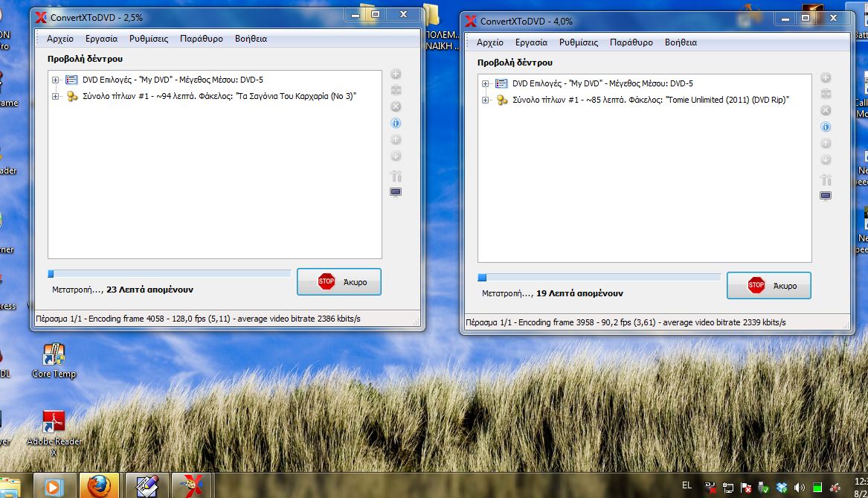Click the ConvertXToDVD taskbar icon

pyautogui.click(x=192, y=486)
